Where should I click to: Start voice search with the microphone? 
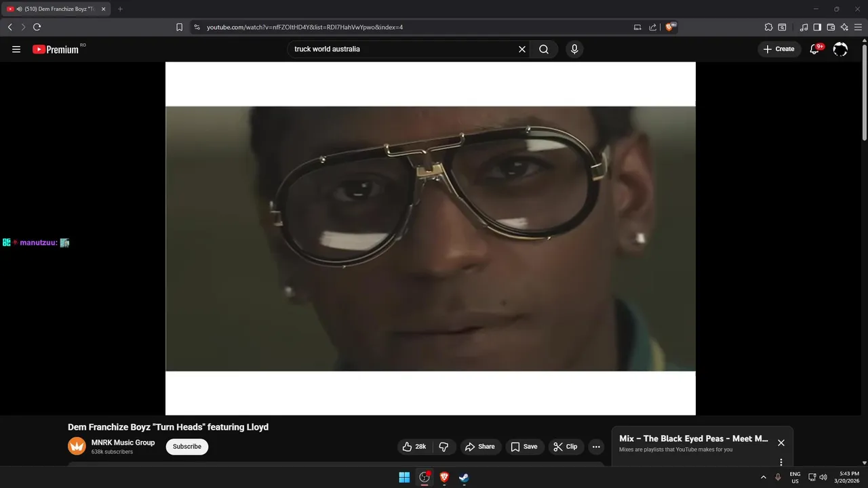(574, 49)
